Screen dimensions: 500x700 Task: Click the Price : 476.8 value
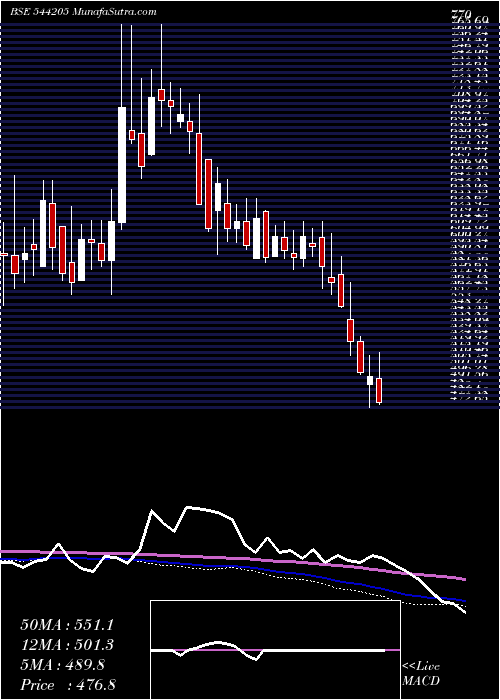[x=68, y=685]
